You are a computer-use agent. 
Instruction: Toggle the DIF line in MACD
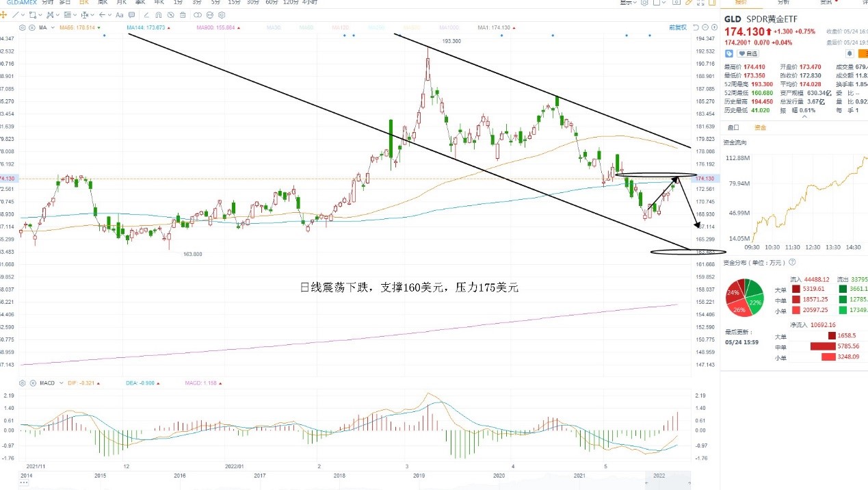click(x=83, y=383)
